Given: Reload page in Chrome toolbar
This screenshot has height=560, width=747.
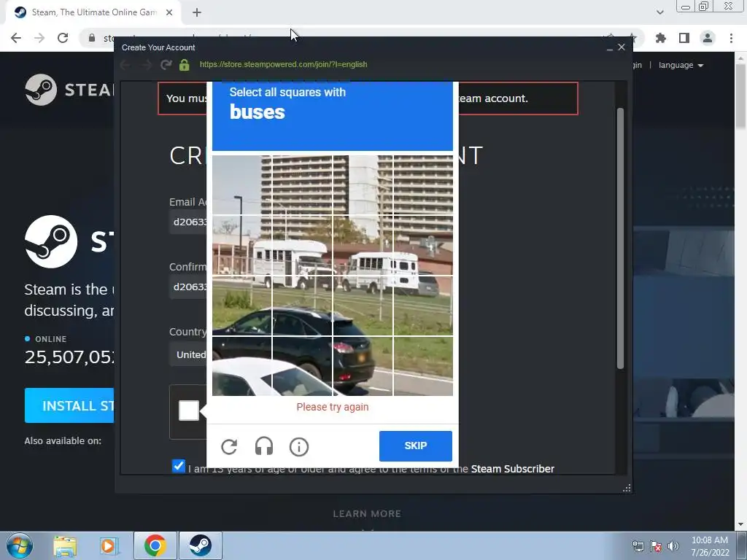Looking at the screenshot, I should tap(63, 38).
